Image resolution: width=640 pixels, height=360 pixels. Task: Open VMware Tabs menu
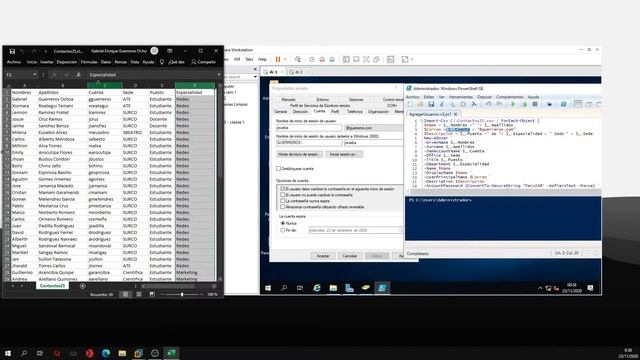tap(249, 59)
